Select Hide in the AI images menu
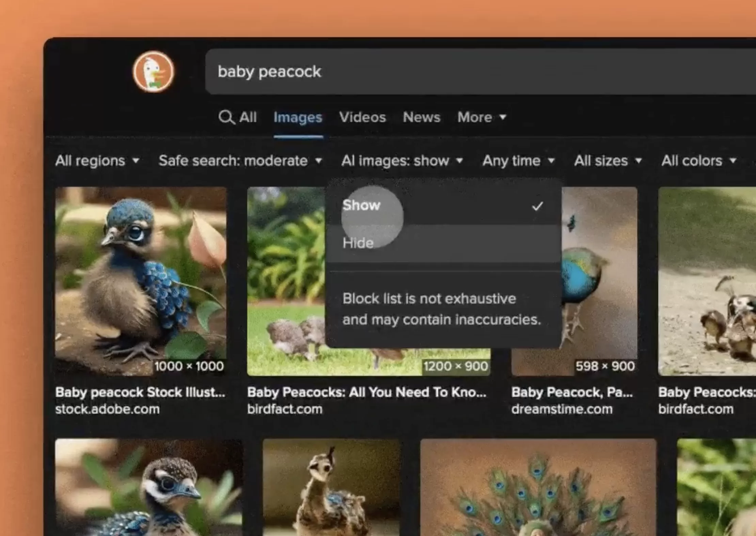756x536 pixels. coord(358,242)
